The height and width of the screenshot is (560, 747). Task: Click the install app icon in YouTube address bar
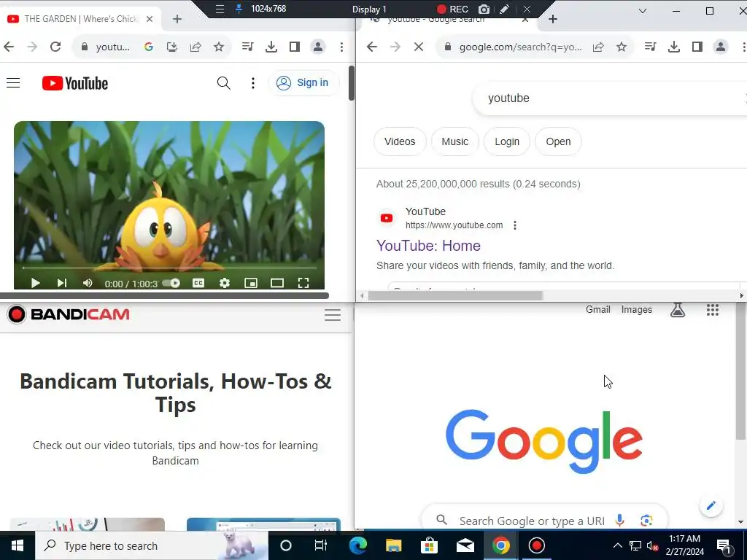coord(172,47)
